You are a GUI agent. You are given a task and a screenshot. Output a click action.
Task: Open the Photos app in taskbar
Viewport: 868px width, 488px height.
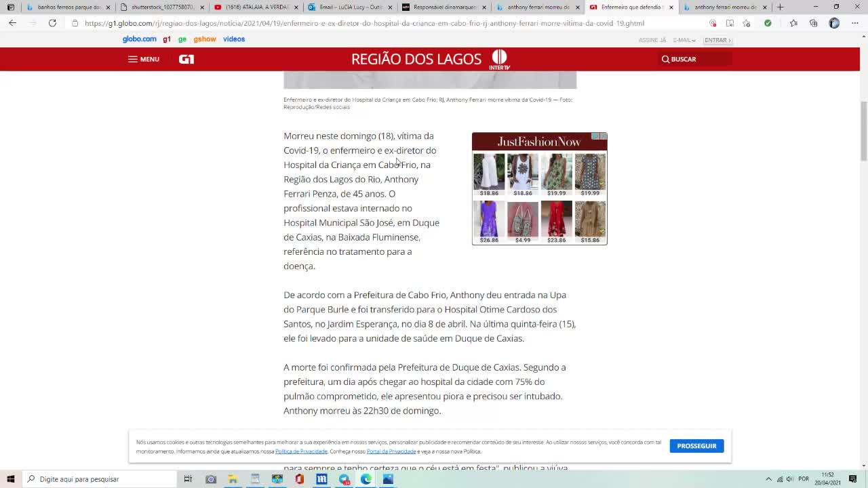tap(388, 479)
